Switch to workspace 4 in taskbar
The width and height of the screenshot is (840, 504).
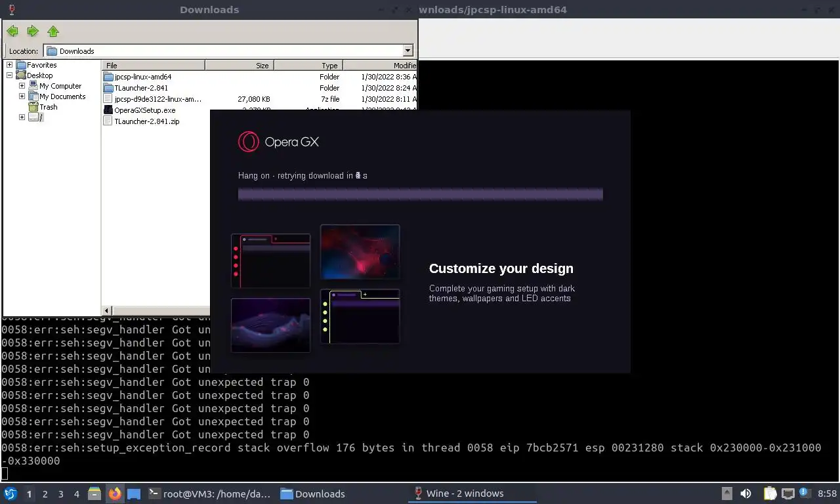click(x=77, y=494)
